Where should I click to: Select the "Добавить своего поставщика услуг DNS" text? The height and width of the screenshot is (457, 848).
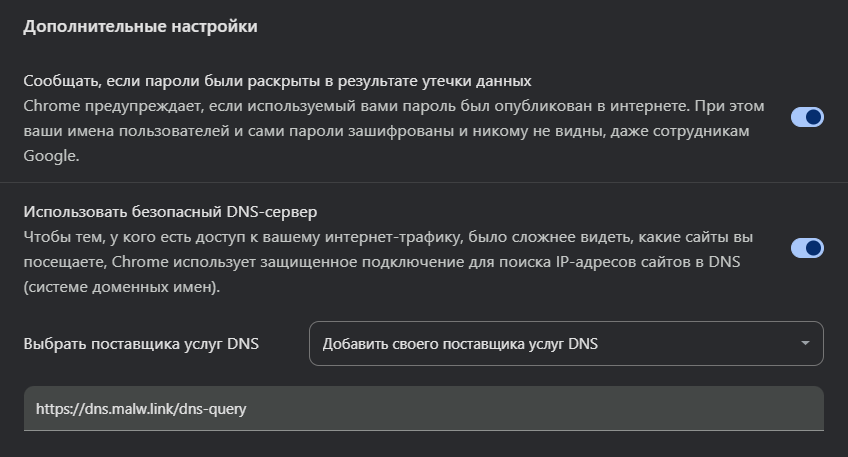click(x=460, y=344)
